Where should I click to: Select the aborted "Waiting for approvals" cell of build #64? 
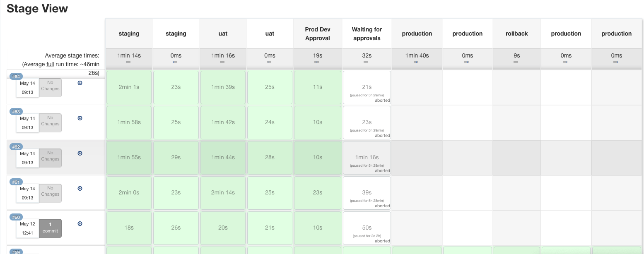(367, 87)
